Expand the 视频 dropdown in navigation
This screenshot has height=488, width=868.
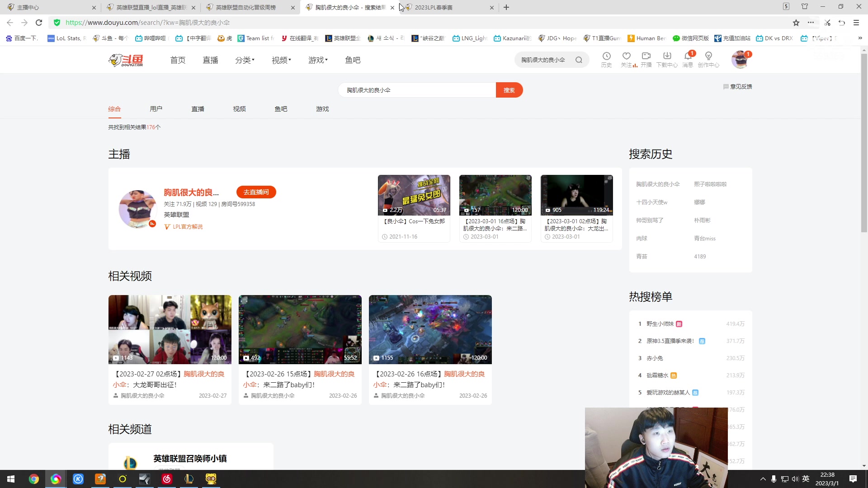[x=281, y=60]
